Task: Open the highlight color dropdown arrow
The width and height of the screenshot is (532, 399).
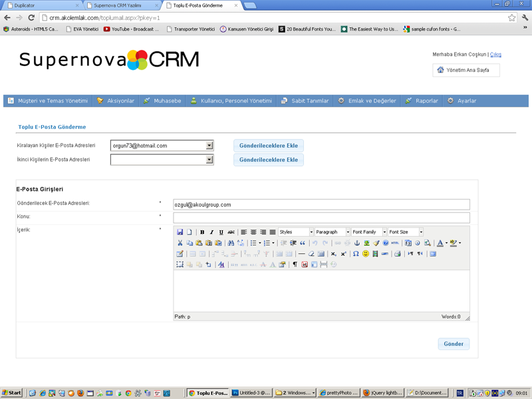Action: (x=460, y=243)
